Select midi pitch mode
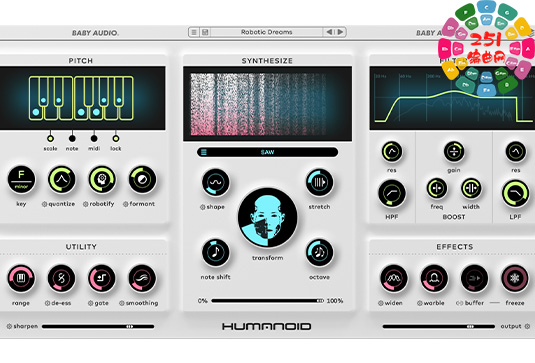Screen dimensions: 535x363 [x=94, y=139]
